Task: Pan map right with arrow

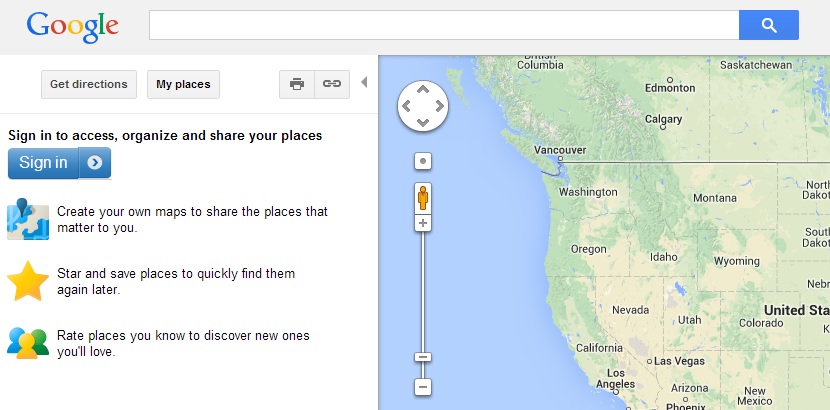Action: point(439,106)
